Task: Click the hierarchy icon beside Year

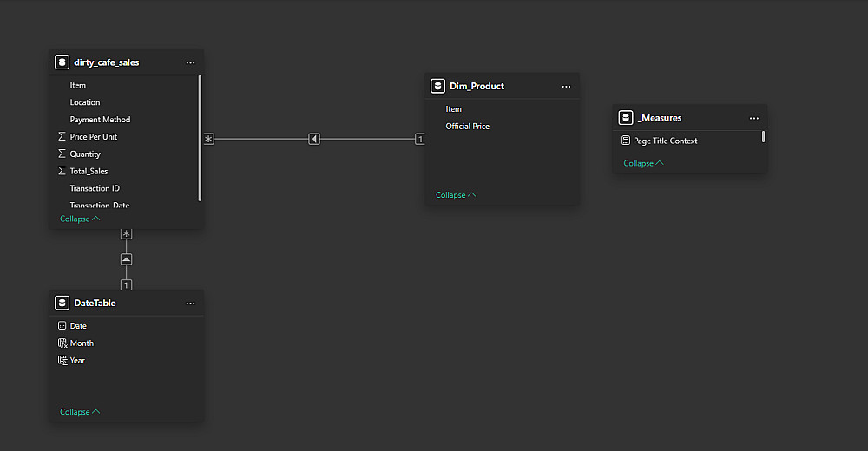Action: coord(62,361)
